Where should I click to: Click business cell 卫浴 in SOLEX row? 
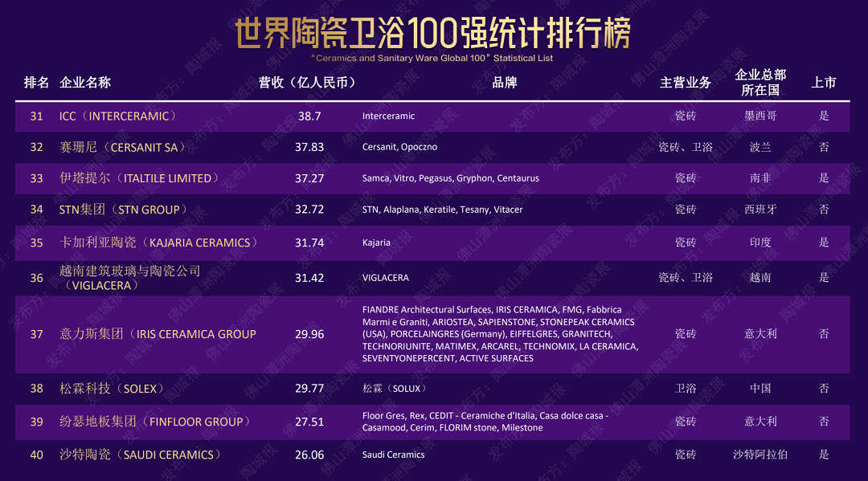pos(686,389)
